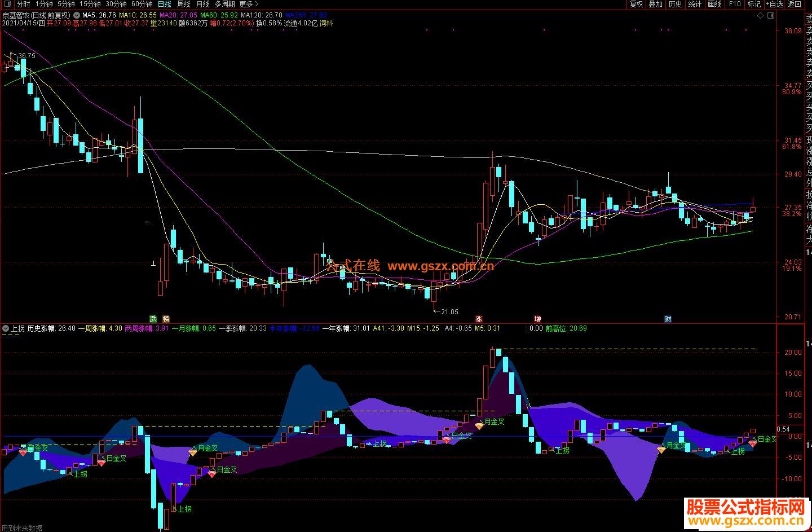Click the 叠加 overlay button
Screen dimensions: 812x532
[655, 4]
